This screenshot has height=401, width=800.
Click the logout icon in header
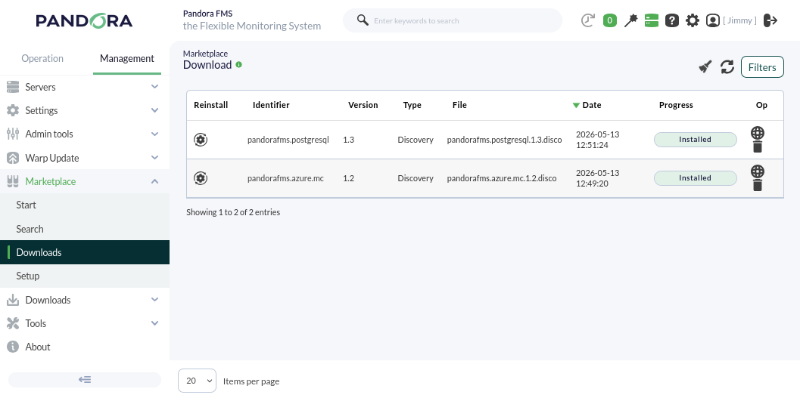coord(770,20)
